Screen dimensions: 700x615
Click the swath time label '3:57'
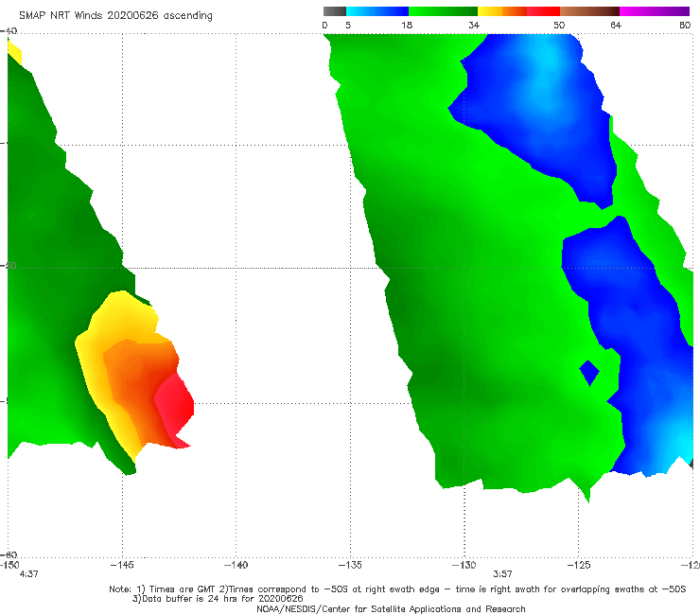(x=502, y=574)
